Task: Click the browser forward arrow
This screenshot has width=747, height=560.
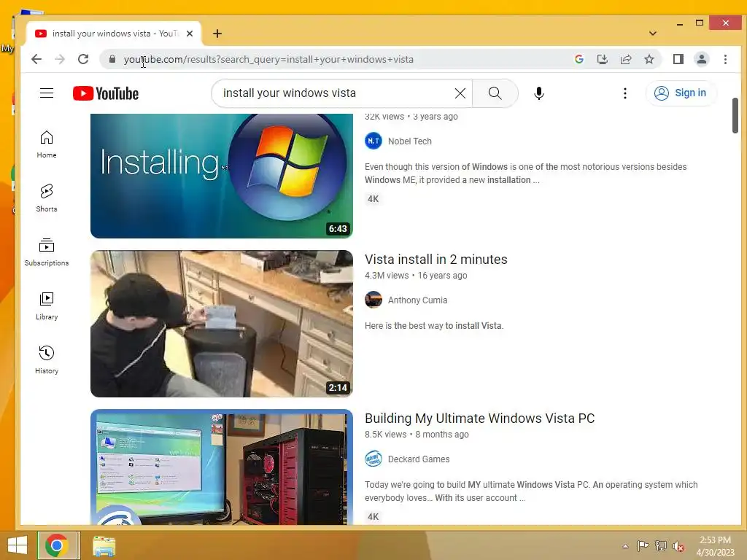Action: 60,59
